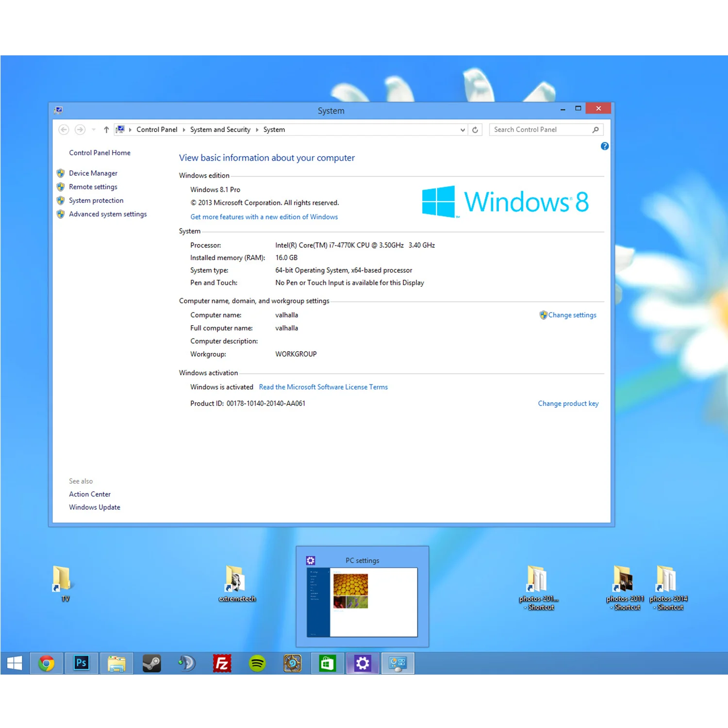Refresh the Control Panel address bar
728x728 pixels.
click(475, 130)
